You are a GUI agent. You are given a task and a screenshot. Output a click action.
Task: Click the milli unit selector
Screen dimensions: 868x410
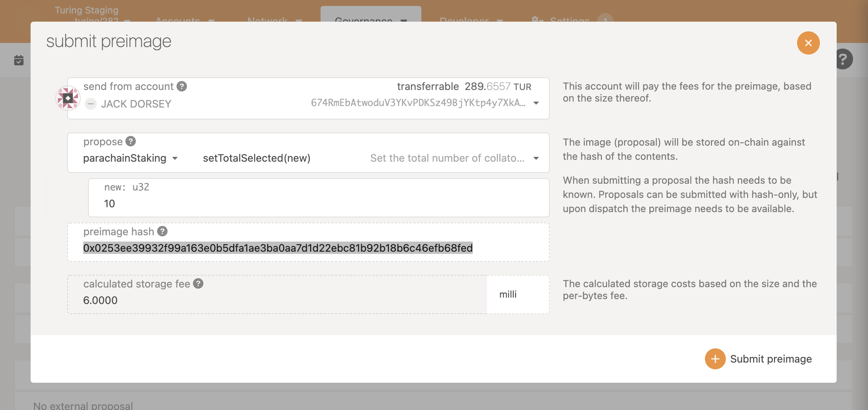(518, 295)
